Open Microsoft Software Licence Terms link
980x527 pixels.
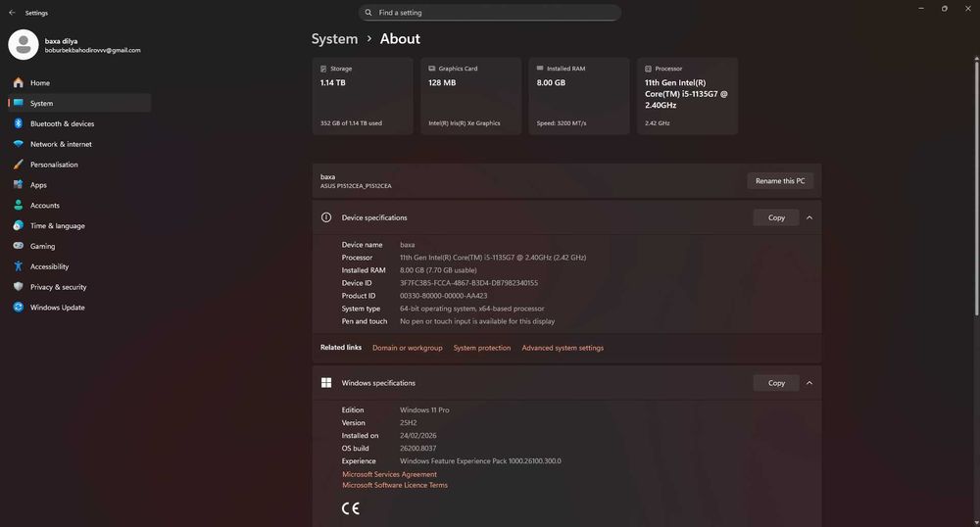click(x=395, y=485)
